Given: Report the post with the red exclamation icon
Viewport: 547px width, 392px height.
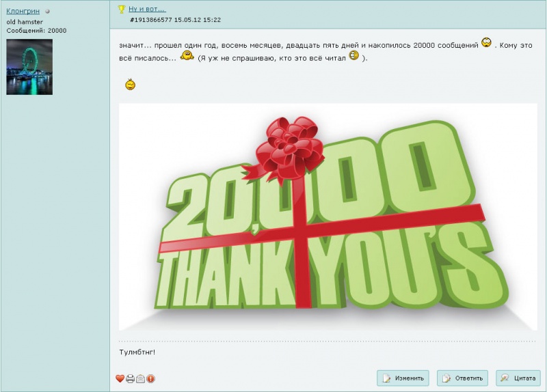Looking at the screenshot, I should tap(150, 378).
